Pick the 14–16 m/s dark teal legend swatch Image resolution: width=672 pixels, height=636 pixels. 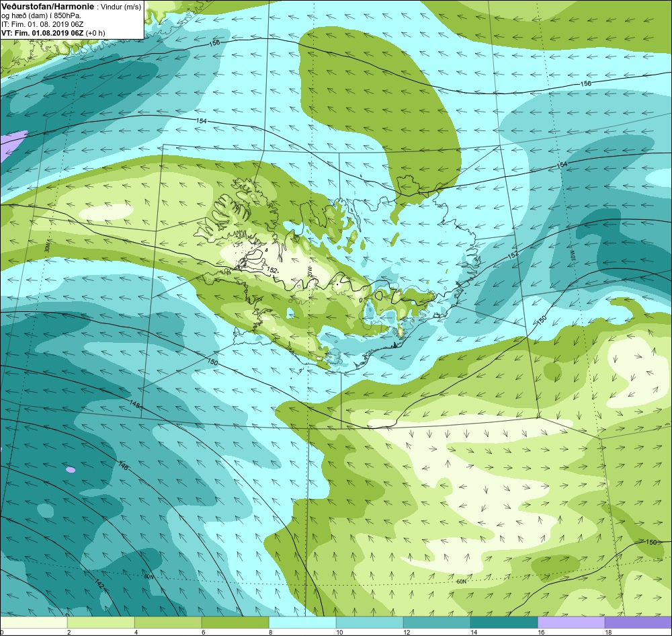tap(504, 623)
